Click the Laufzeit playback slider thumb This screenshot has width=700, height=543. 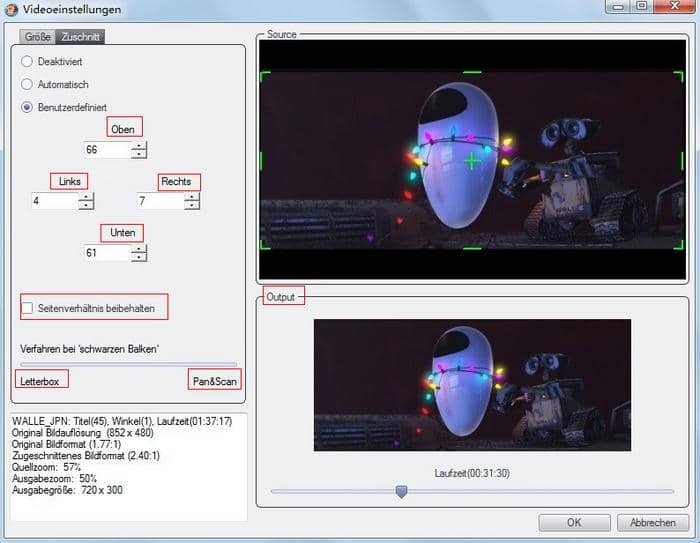(x=401, y=492)
